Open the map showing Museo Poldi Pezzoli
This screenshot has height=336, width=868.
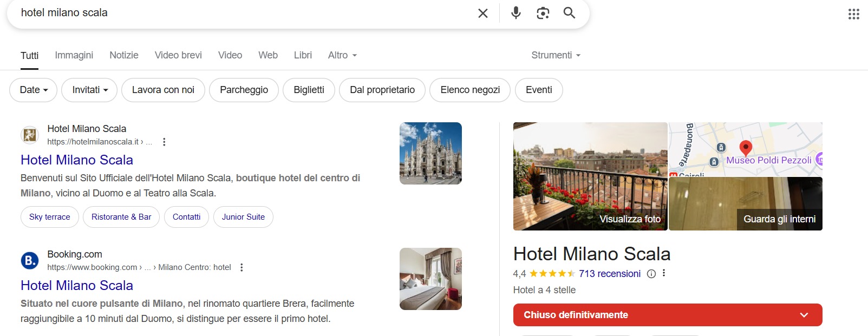[x=746, y=149]
